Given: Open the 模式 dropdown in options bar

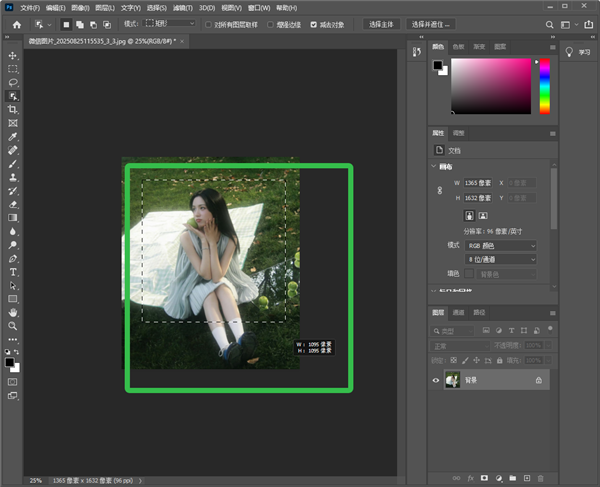Looking at the screenshot, I should pos(169,23).
